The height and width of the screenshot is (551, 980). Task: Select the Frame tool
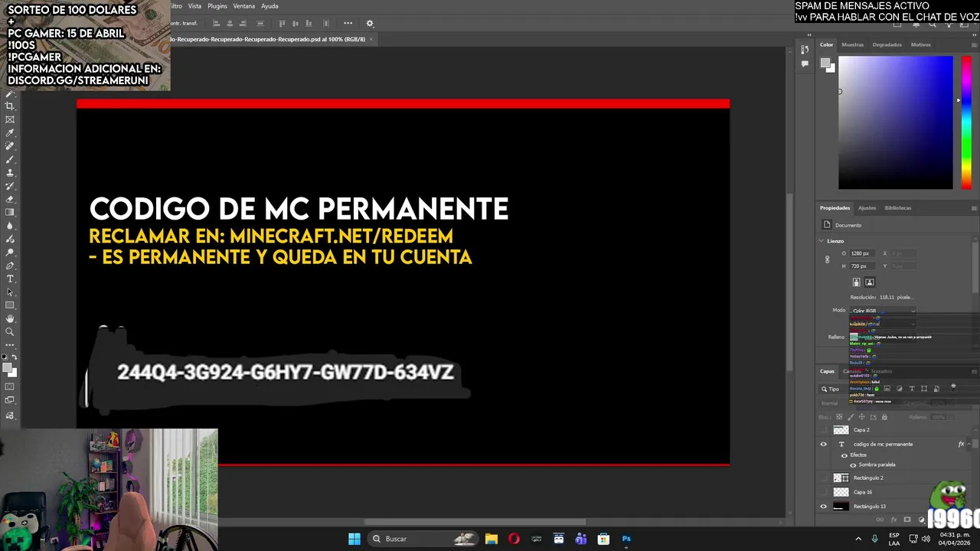point(10,119)
